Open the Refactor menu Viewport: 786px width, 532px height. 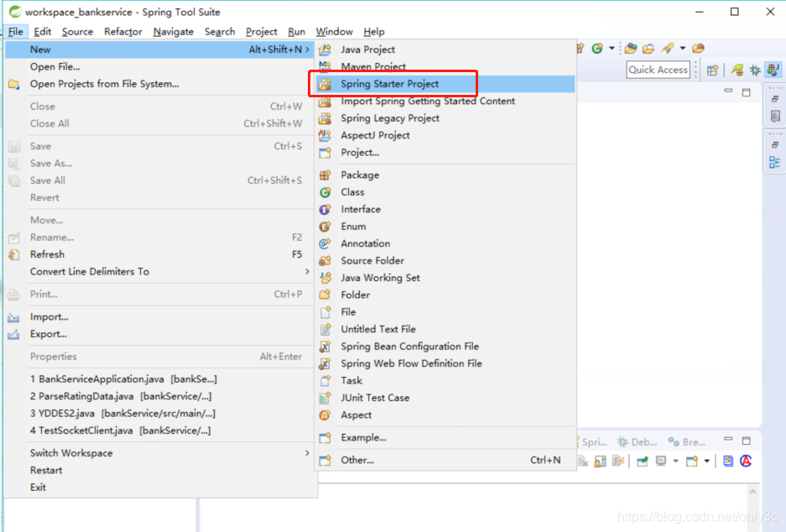coord(122,32)
